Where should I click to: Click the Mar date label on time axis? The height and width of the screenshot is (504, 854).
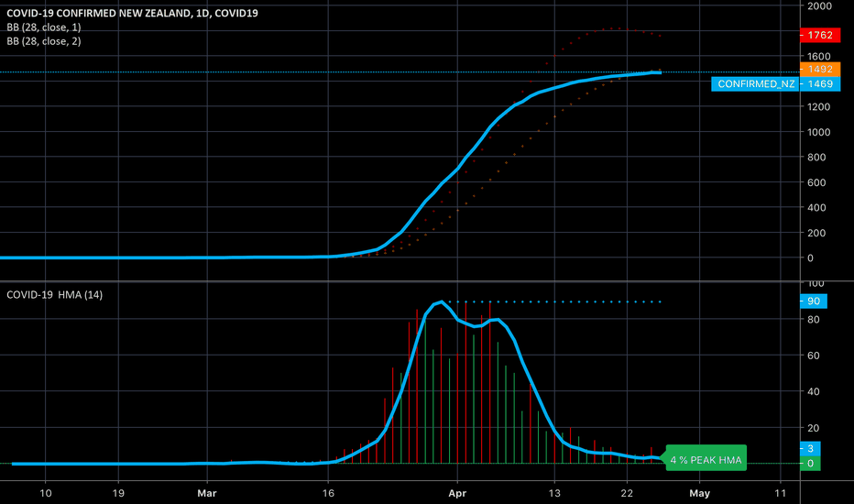click(x=207, y=493)
